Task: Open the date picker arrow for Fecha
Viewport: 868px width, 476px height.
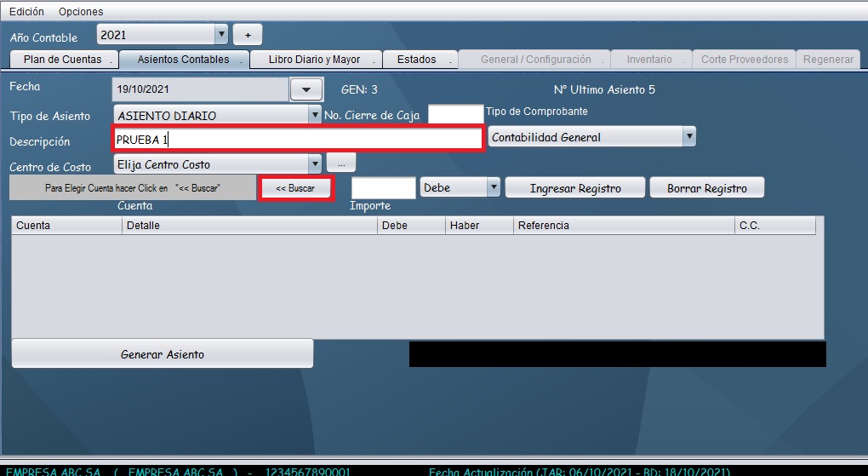Action: [x=306, y=89]
